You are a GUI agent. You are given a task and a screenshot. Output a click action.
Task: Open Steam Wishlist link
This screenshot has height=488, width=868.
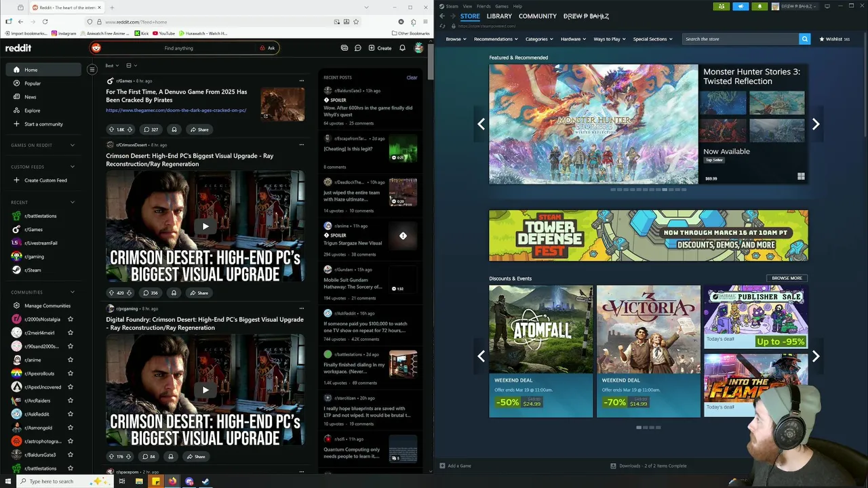pos(835,39)
